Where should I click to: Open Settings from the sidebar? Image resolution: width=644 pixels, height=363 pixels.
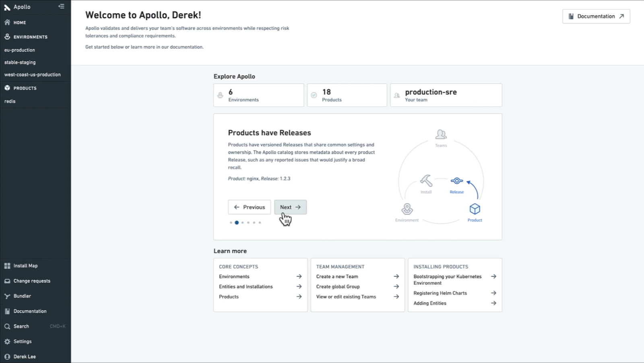pos(23,341)
